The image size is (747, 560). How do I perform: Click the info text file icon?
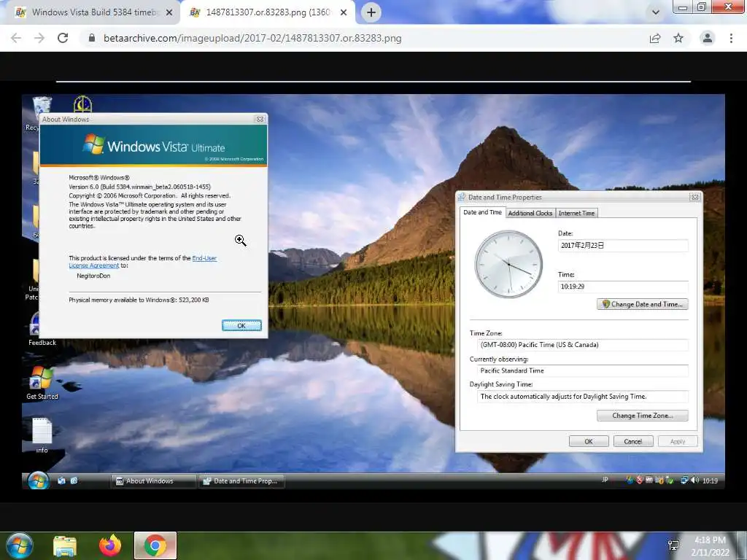click(x=42, y=435)
